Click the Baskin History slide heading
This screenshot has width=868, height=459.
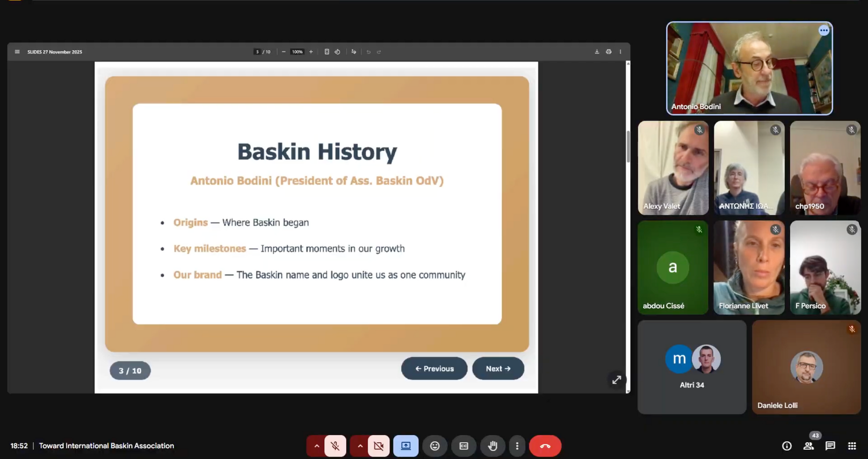(x=317, y=152)
